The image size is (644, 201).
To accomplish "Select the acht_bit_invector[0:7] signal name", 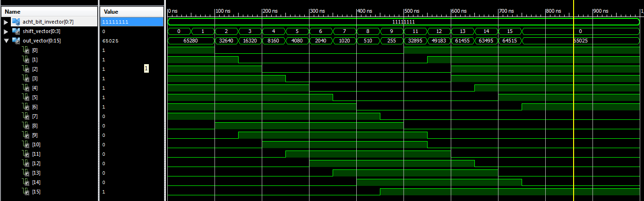I will [x=48, y=22].
